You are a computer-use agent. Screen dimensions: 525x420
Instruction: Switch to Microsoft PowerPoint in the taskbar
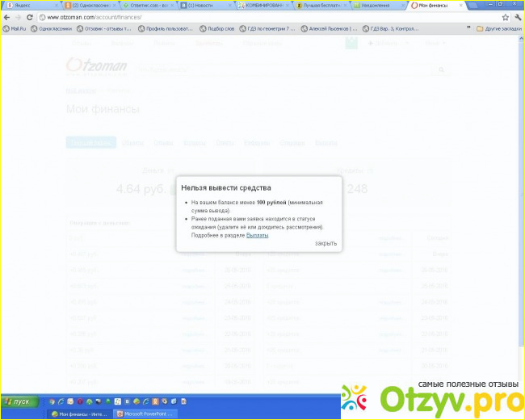point(148,414)
